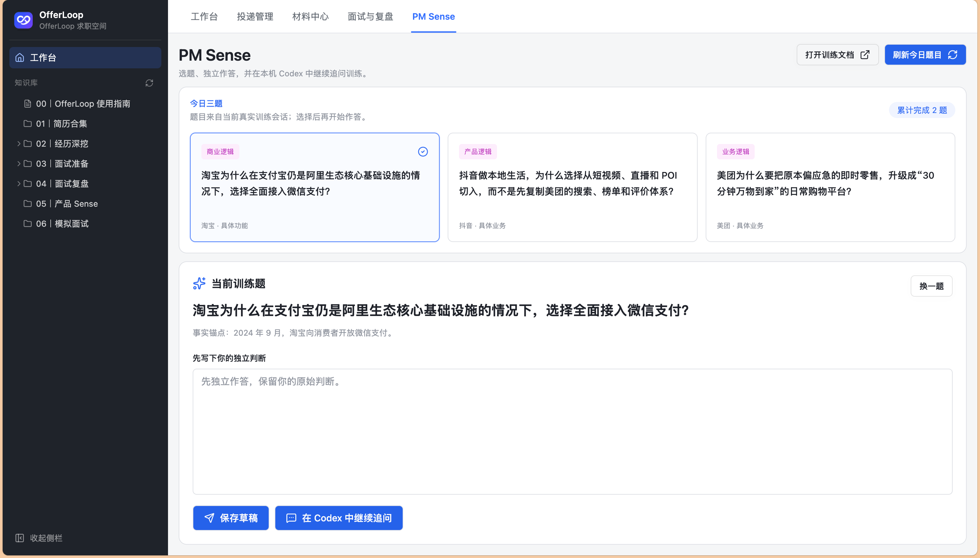Click the folder icon of 02 经历深挖

[28, 143]
